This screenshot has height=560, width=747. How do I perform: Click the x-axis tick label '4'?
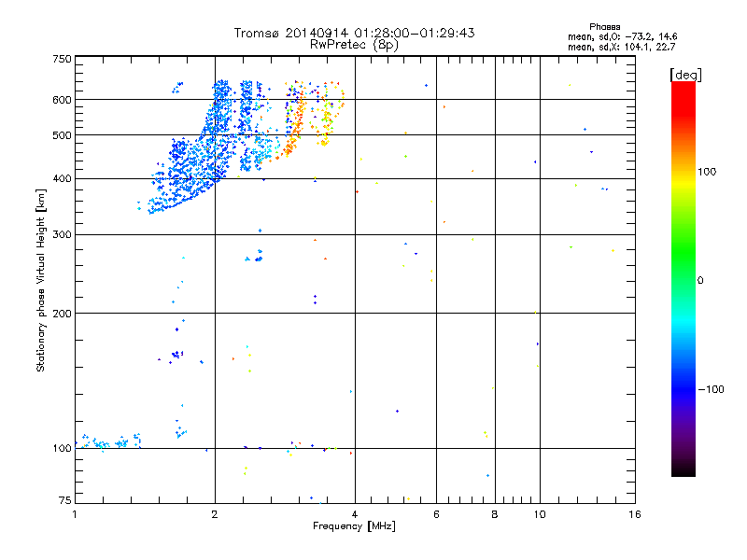355,514
